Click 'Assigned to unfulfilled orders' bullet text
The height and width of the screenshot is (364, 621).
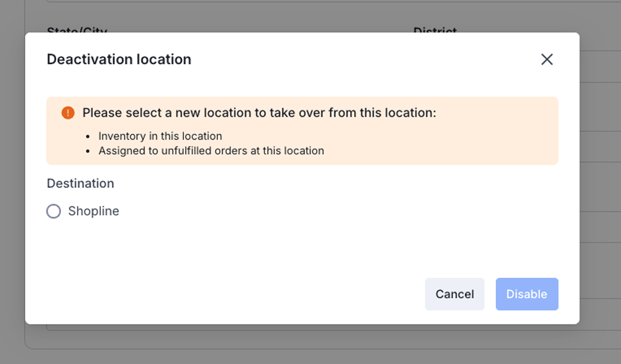pyautogui.click(x=211, y=151)
